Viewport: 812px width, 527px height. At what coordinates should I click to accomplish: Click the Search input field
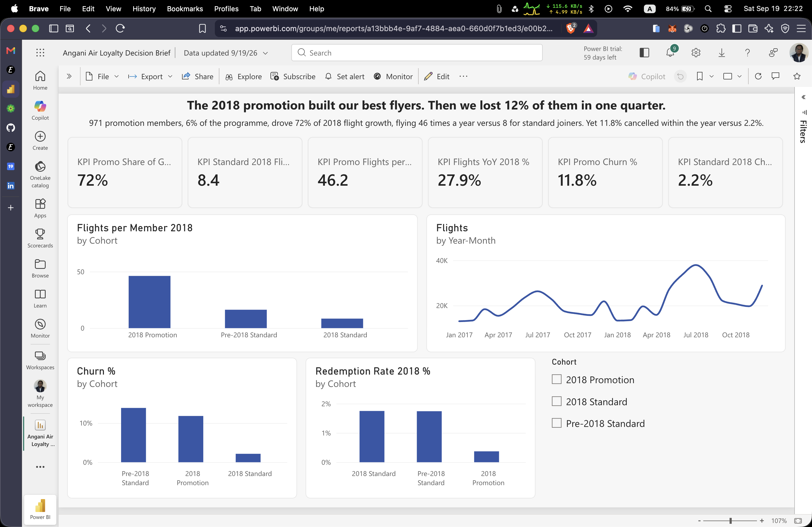click(x=416, y=53)
